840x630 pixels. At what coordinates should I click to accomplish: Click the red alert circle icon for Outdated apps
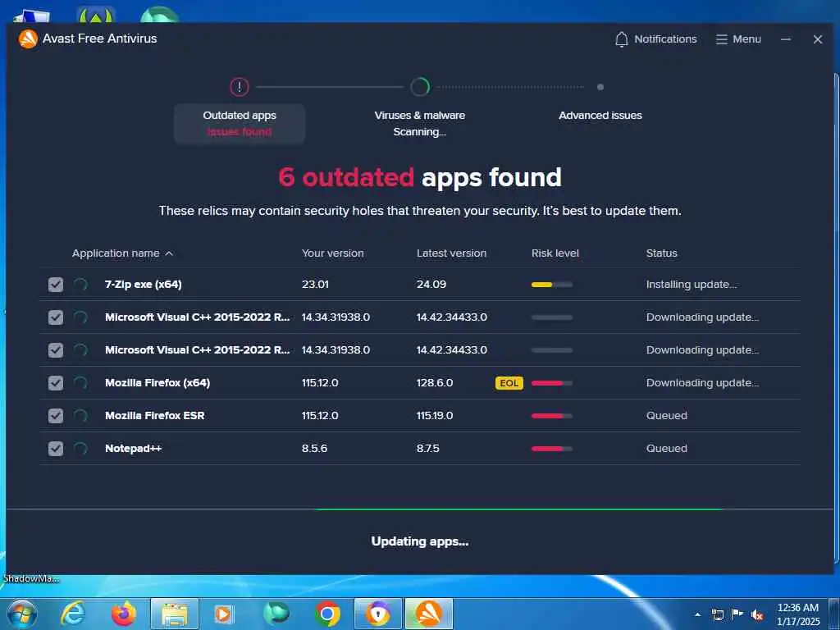coord(240,87)
